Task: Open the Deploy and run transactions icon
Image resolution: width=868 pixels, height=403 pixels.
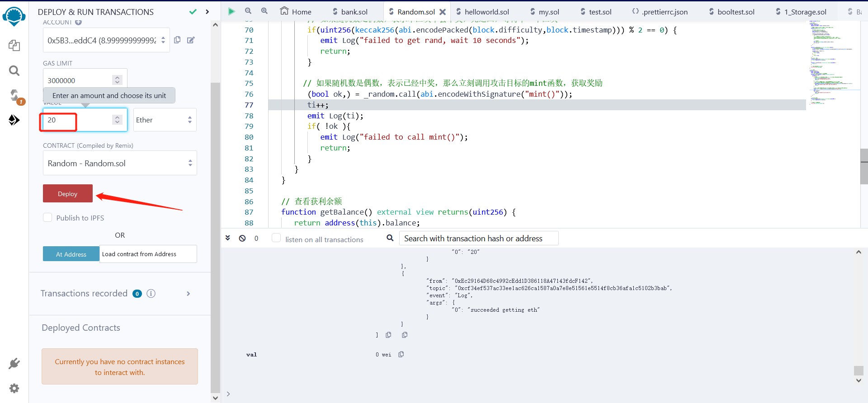Action: tap(14, 120)
